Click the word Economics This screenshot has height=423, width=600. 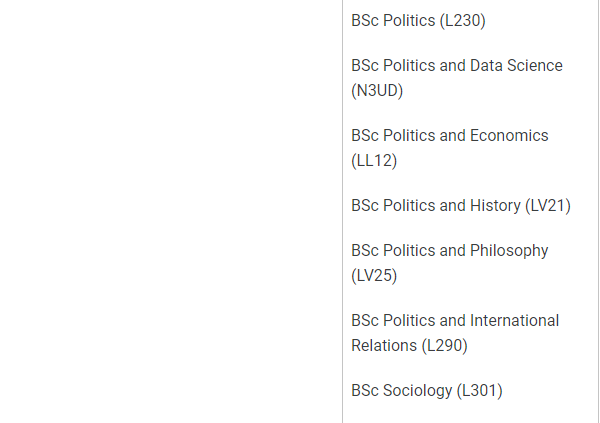509,136
